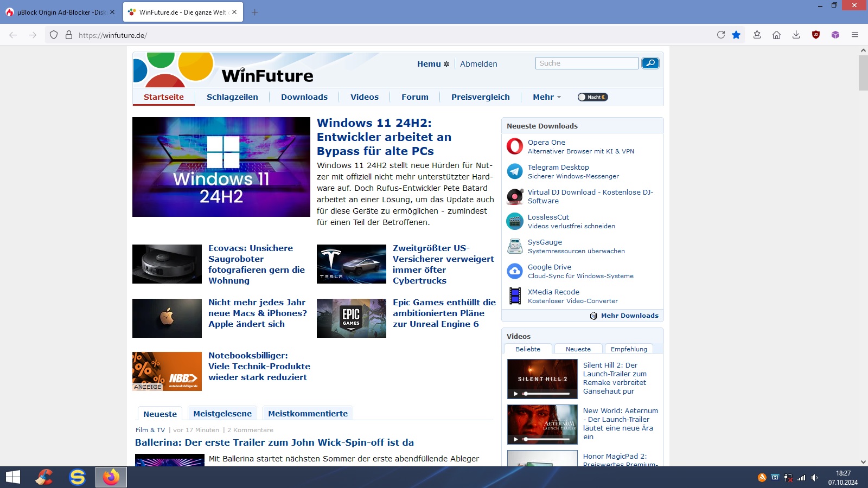This screenshot has width=868, height=488.
Task: Click the blue bookmark star in address bar
Action: [x=736, y=35]
